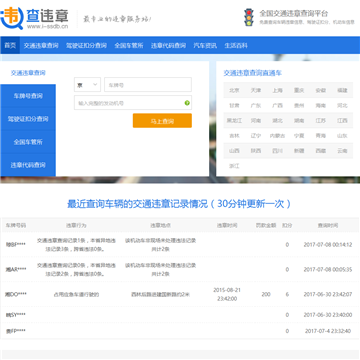Screen dimensions: 360x360
Task: Click the 查违章 site logo
Action: tap(35, 18)
